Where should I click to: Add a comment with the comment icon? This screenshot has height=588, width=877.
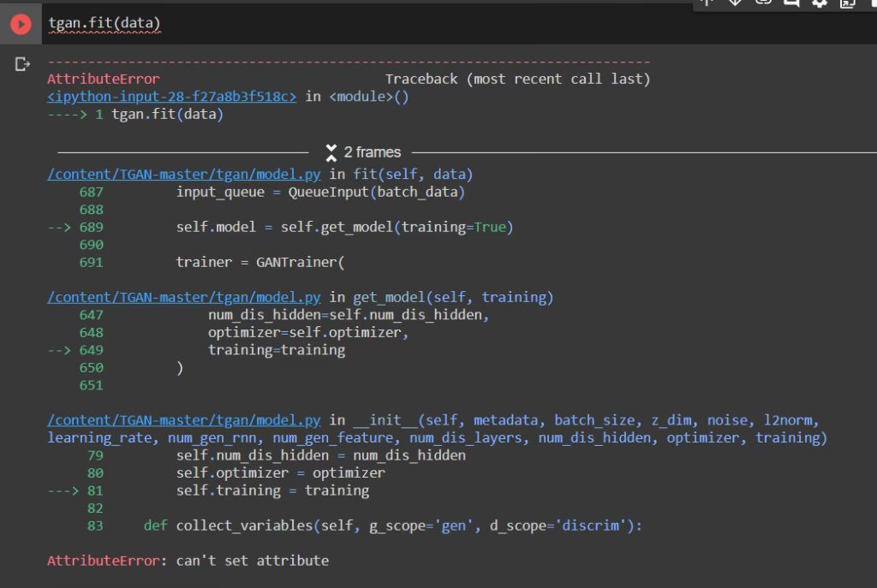click(790, 3)
